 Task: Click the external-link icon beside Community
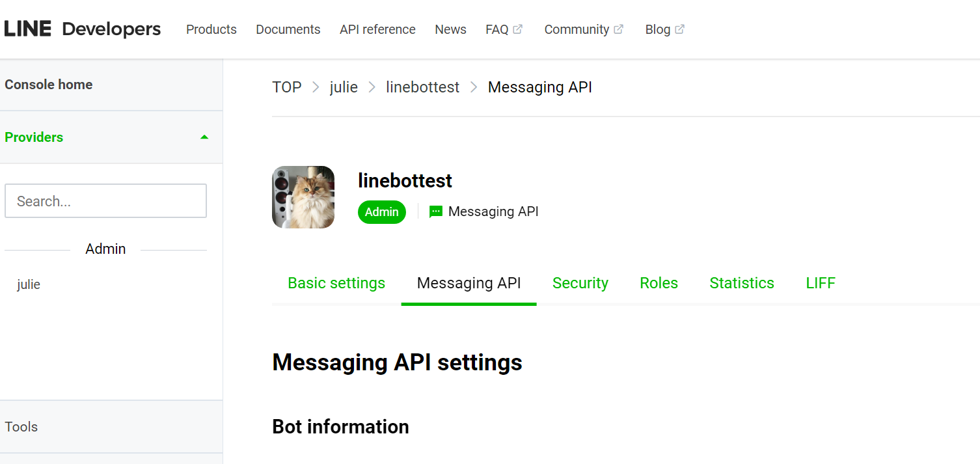[619, 29]
